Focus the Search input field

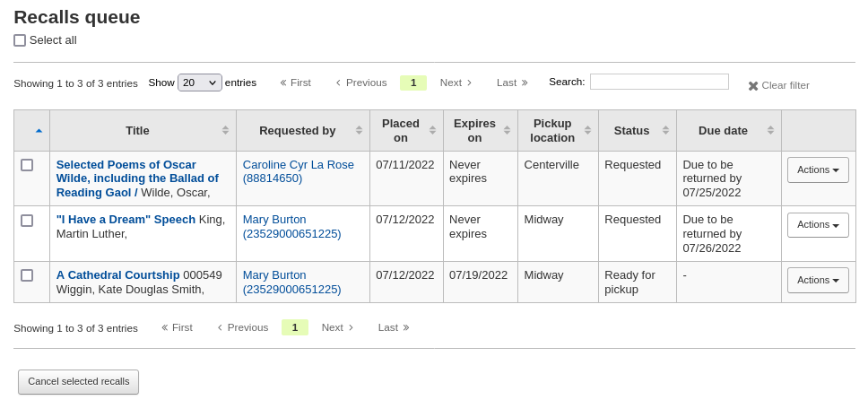coord(659,82)
